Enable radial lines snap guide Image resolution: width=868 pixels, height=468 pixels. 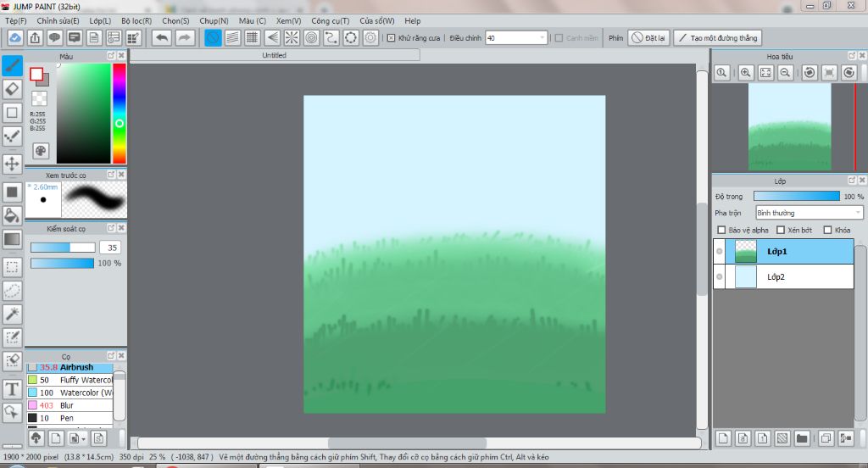click(292, 37)
